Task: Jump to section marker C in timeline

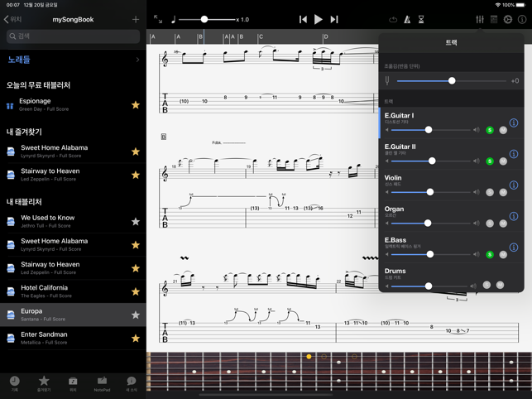Action: (x=261, y=36)
